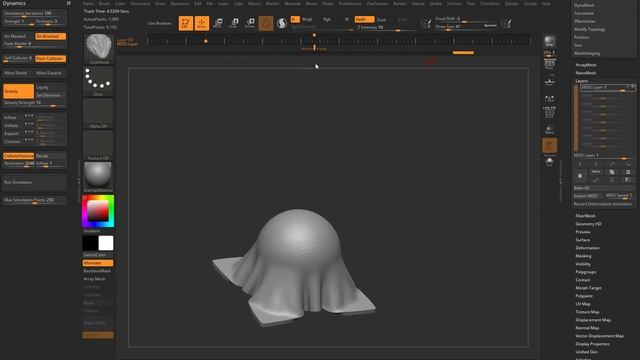Viewport: 640px width, 360px height.
Task: Expand the Displacement Map section
Action: tap(593, 320)
